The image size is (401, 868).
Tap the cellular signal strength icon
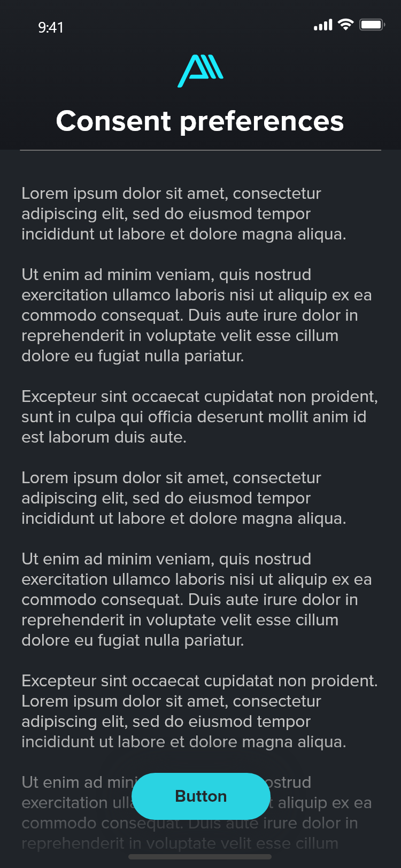click(323, 25)
